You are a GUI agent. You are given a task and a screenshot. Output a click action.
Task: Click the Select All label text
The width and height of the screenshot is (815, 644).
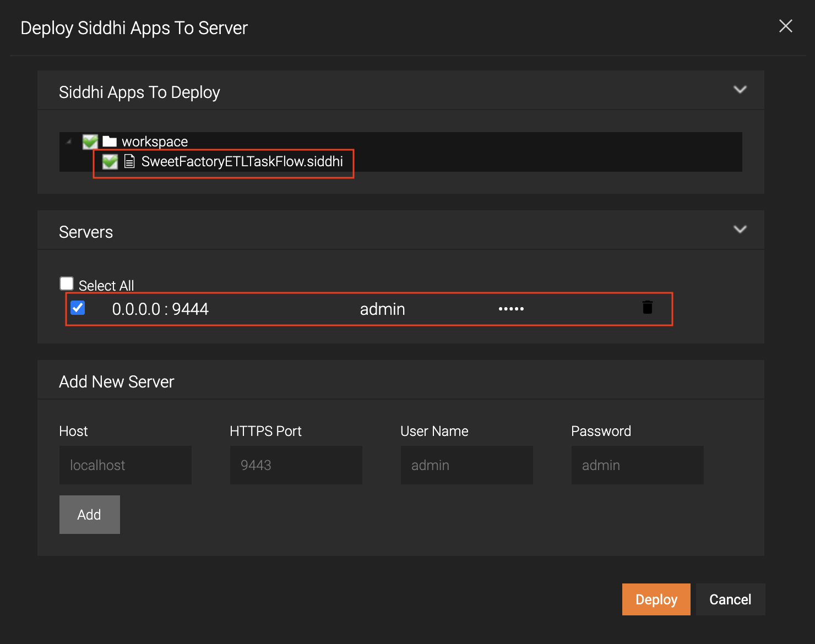[x=106, y=286]
